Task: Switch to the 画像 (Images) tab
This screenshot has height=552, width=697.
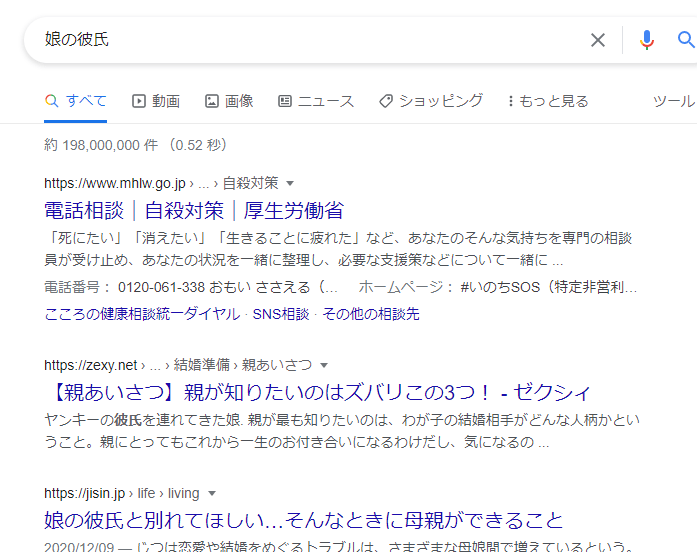Action: tap(229, 101)
